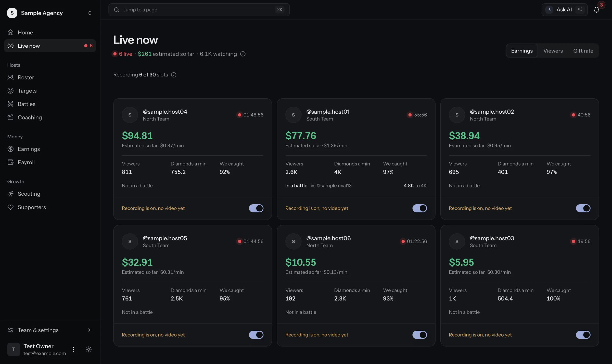This screenshot has height=364, width=612.
Task: Click "In a battle" status text
Action: [x=296, y=186]
